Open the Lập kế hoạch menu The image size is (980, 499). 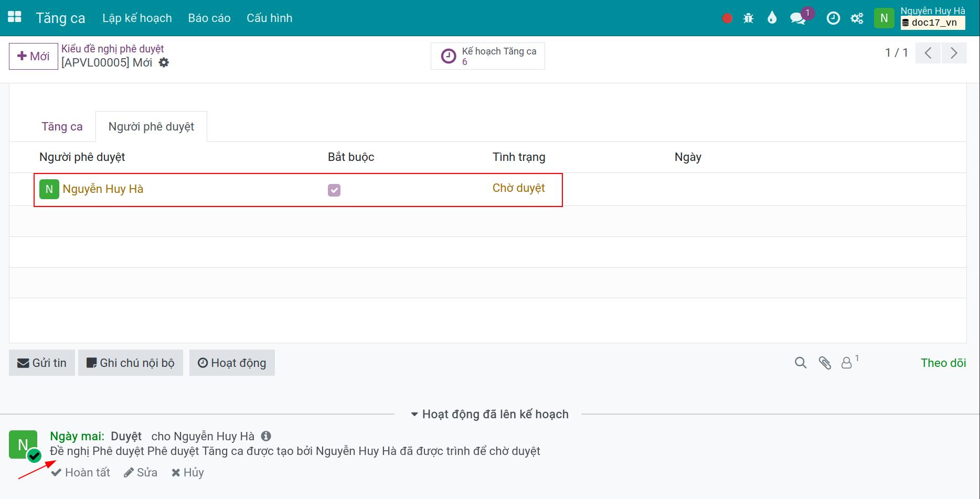(137, 18)
